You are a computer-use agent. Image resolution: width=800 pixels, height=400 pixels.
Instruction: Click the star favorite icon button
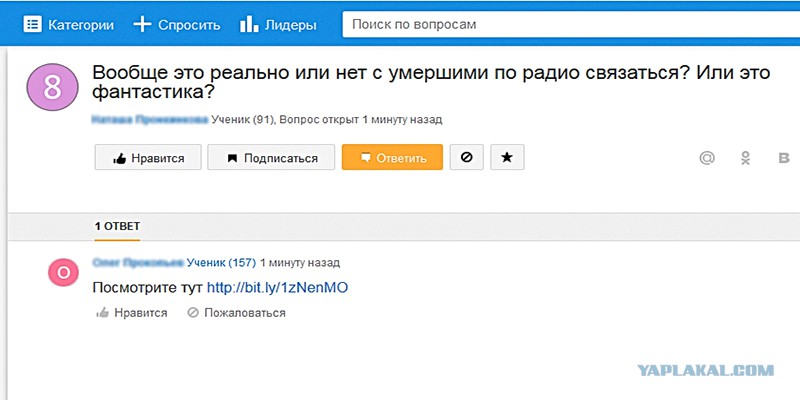507,158
